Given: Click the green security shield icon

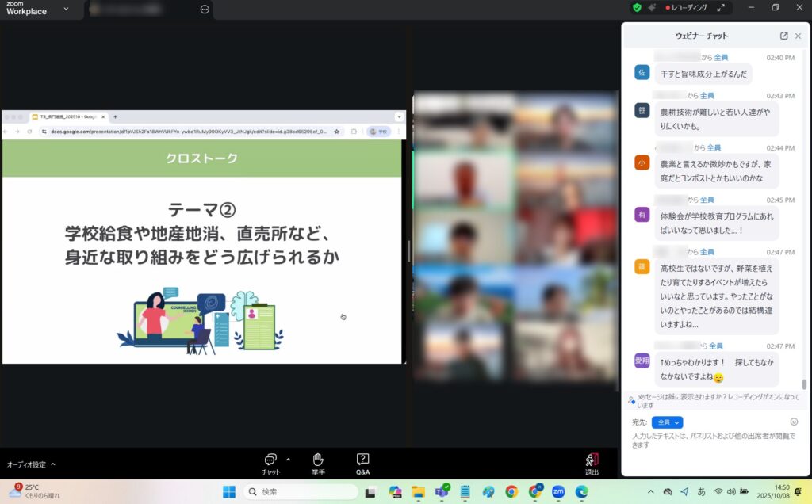Looking at the screenshot, I should pyautogui.click(x=636, y=8).
